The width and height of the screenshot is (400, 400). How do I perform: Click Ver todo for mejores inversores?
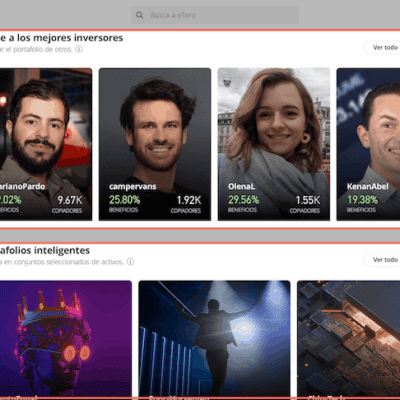click(383, 48)
